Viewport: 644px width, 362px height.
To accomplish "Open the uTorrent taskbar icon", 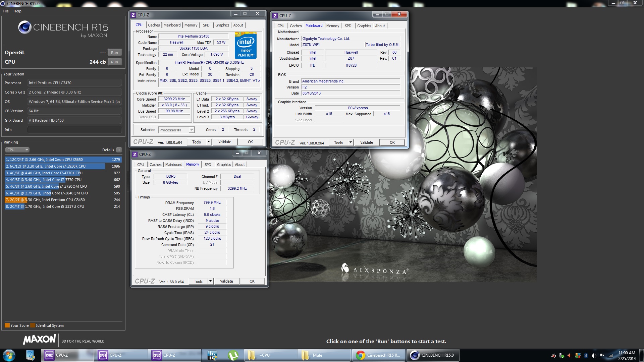I will coord(233,355).
